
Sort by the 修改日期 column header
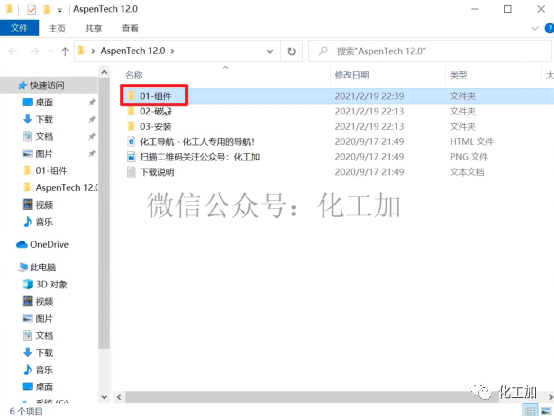[352, 75]
